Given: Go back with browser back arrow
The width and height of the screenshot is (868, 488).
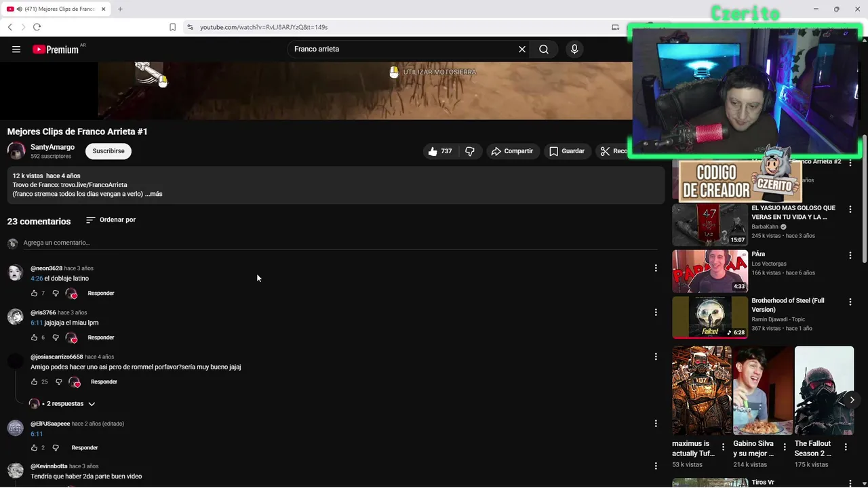Looking at the screenshot, I should pyautogui.click(x=9, y=27).
